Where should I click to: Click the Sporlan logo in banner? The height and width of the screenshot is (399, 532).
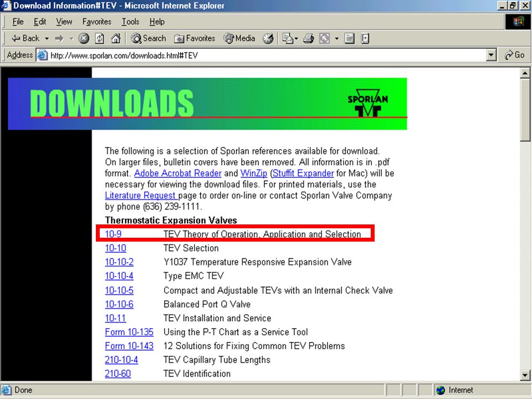pyautogui.click(x=368, y=103)
